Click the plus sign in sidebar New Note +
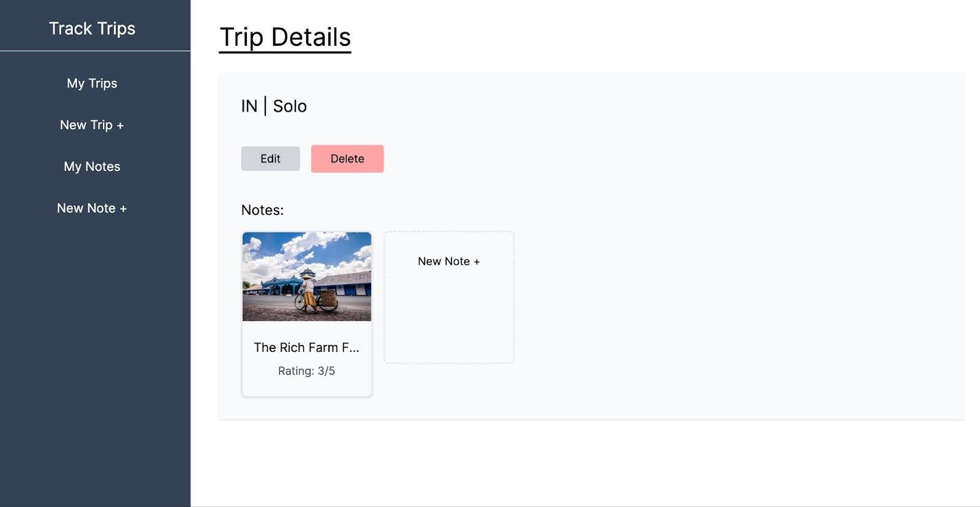 coord(123,209)
